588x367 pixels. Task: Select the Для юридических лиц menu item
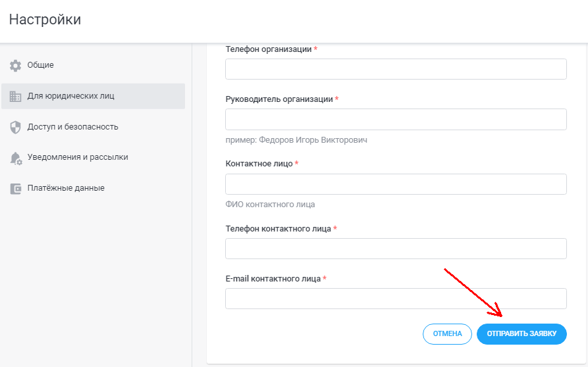[71, 96]
